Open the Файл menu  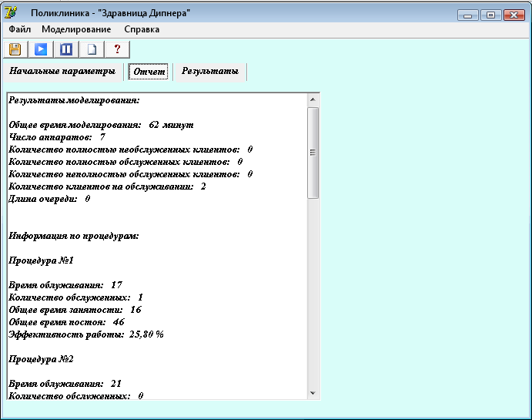20,29
